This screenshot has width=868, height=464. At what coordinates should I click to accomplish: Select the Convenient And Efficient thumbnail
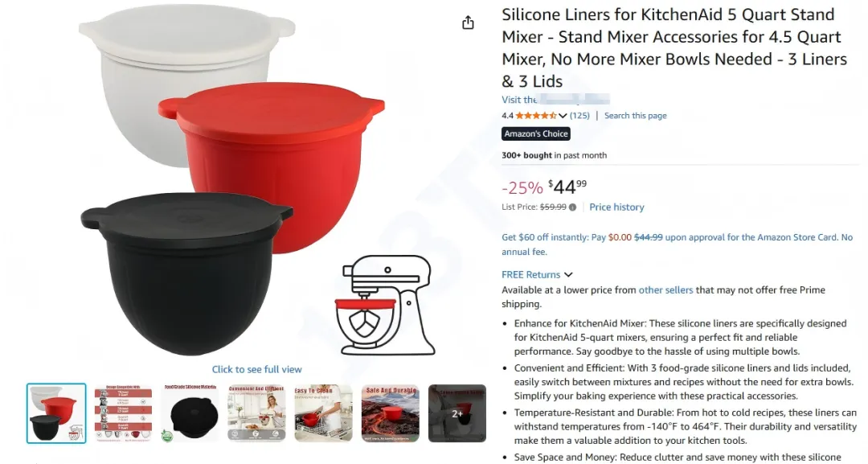pos(257,413)
